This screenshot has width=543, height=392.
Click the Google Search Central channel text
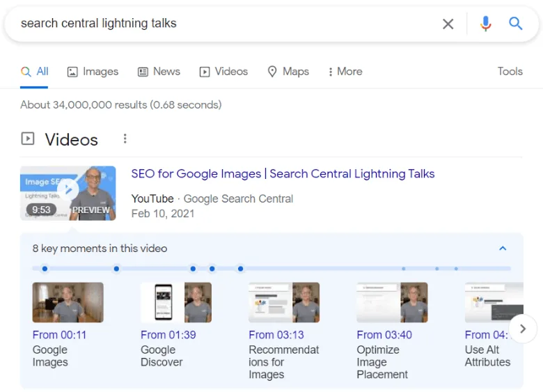pyautogui.click(x=238, y=198)
